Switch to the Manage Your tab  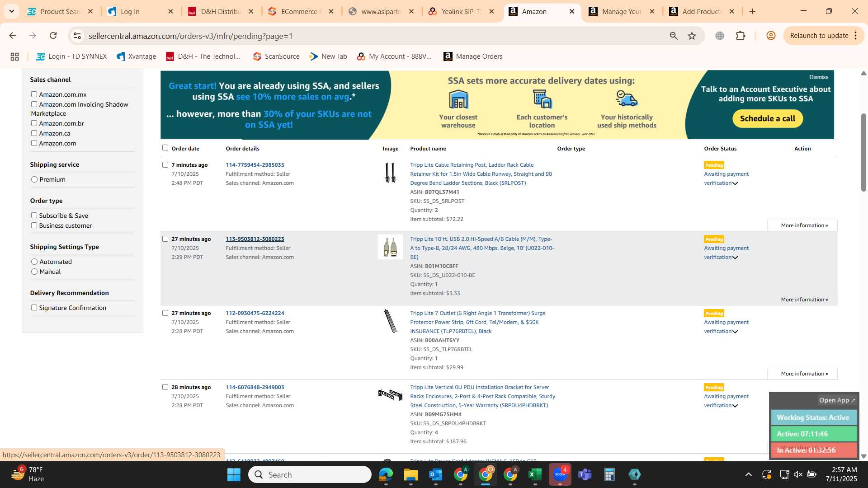click(622, 11)
